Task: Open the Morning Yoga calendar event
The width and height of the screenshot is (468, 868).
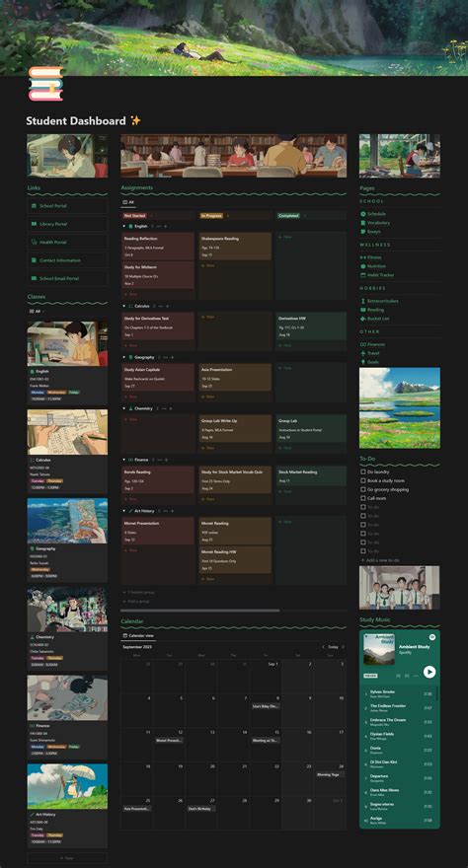Action: 330,774
